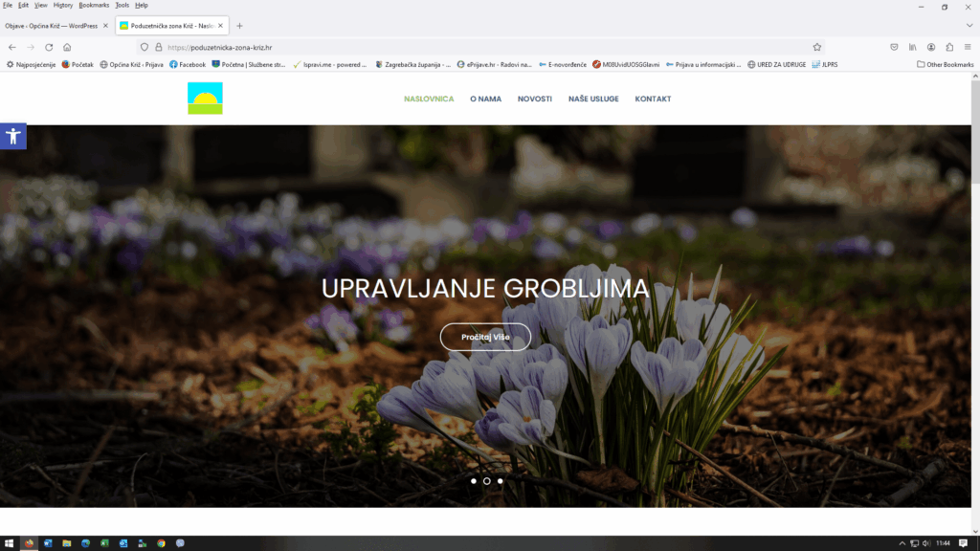
Task: Open the KONTAKT page link
Action: 653,99
